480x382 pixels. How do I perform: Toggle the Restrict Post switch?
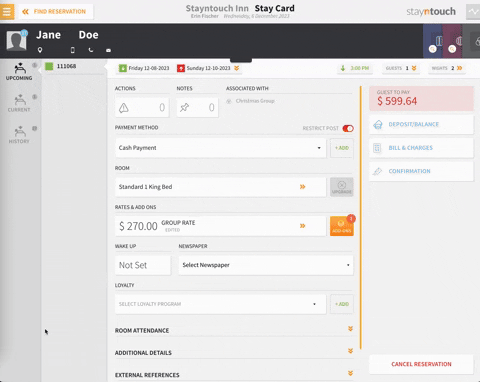coord(348,128)
